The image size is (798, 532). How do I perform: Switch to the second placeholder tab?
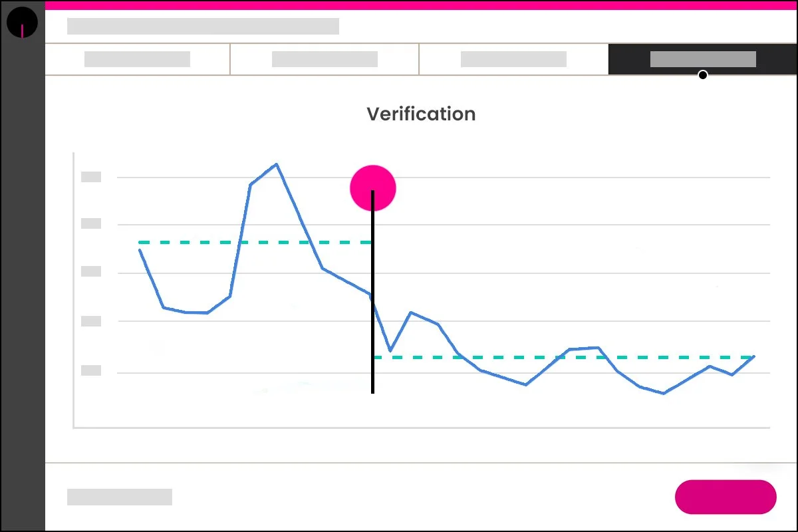[324, 59]
